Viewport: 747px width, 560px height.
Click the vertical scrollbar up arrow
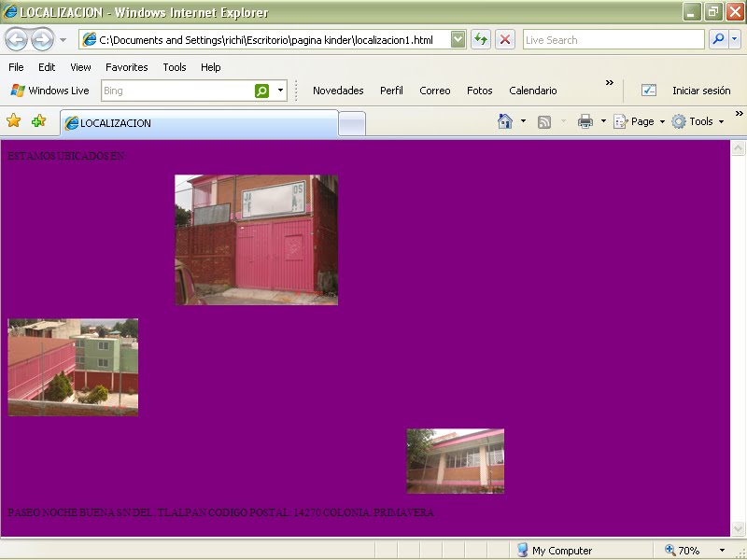coord(738,148)
